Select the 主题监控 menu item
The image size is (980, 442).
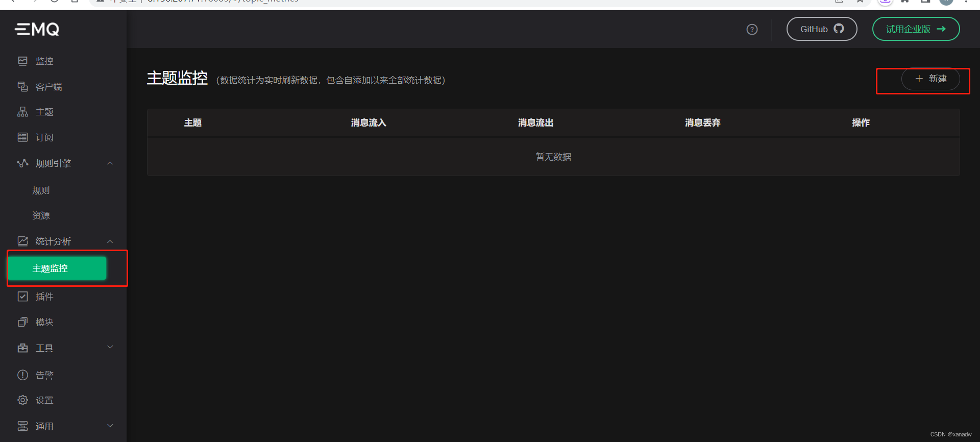pos(57,268)
